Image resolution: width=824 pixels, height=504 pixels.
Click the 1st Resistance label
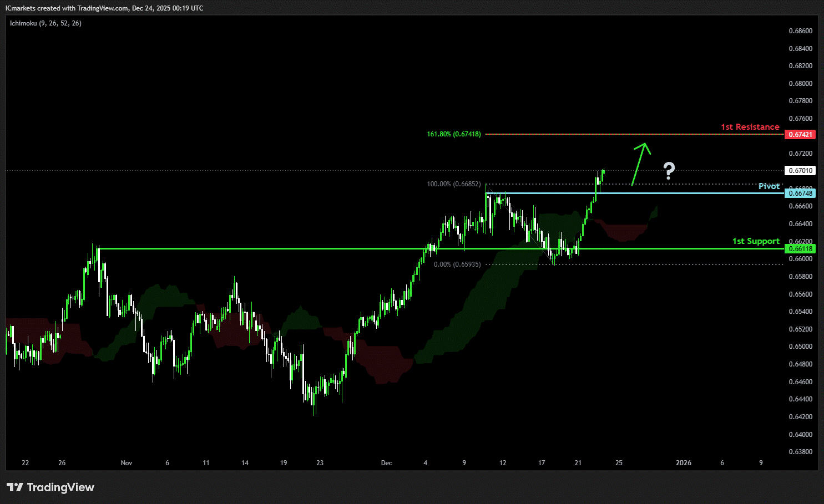pyautogui.click(x=750, y=127)
